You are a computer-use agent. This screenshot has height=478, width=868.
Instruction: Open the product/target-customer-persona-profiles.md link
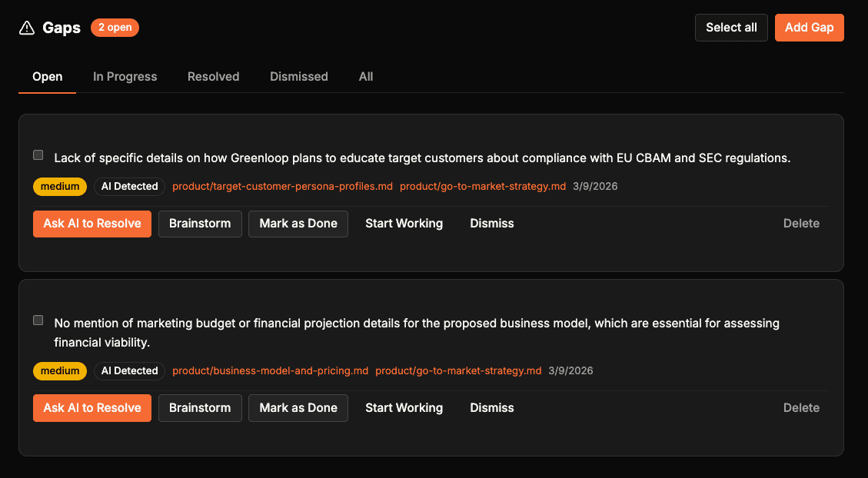(282, 187)
